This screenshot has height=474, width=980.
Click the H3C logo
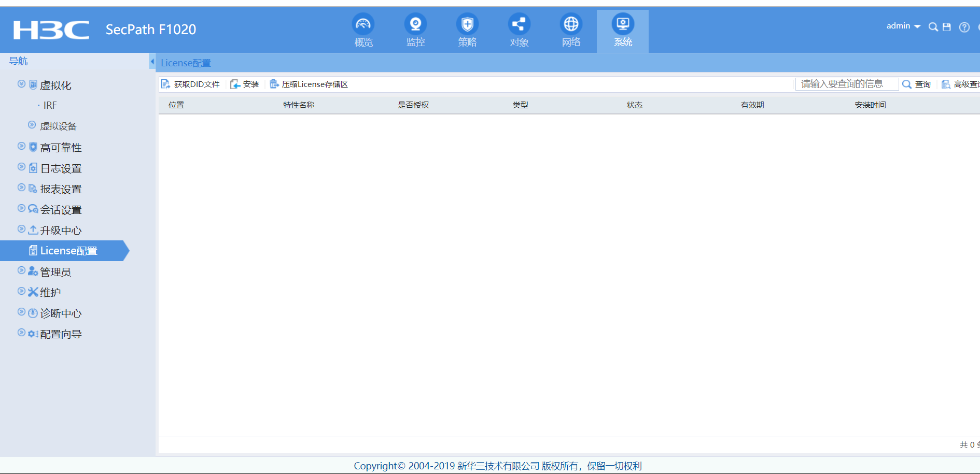point(51,30)
